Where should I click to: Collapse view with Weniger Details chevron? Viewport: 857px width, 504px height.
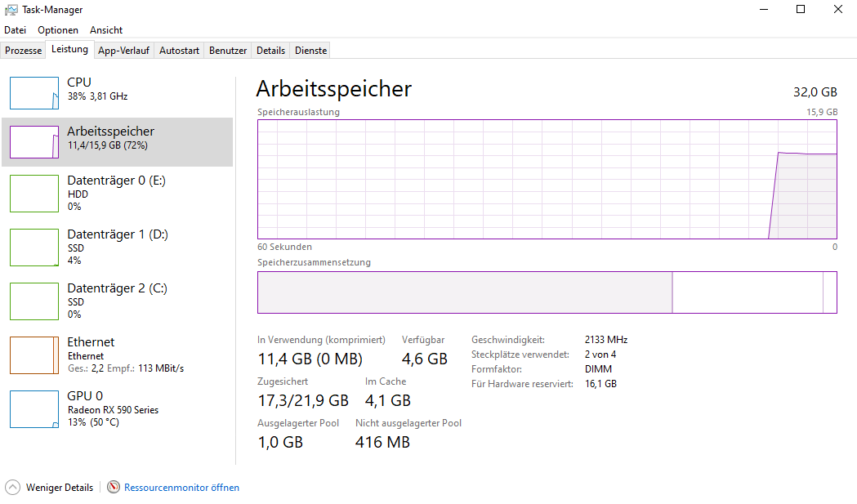[13, 487]
